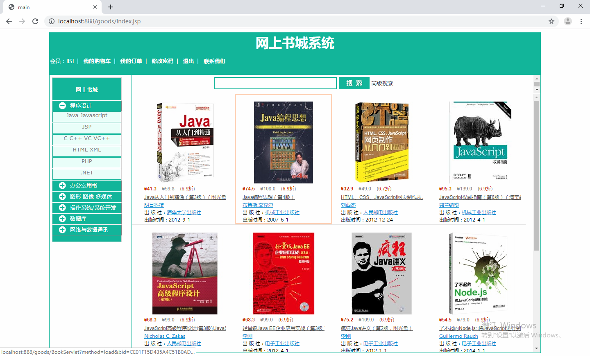The height and width of the screenshot is (364, 590).
Task: Open Java从入门到精通 book cover
Action: (x=185, y=142)
